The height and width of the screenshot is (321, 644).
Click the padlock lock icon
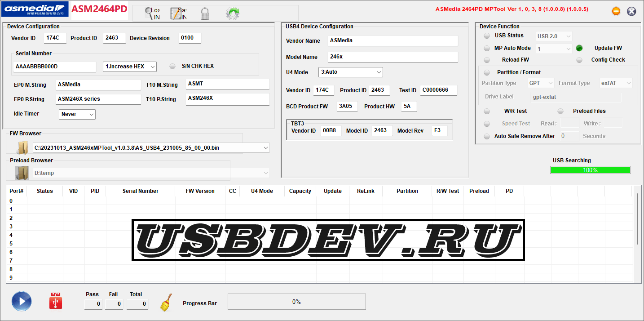[204, 13]
